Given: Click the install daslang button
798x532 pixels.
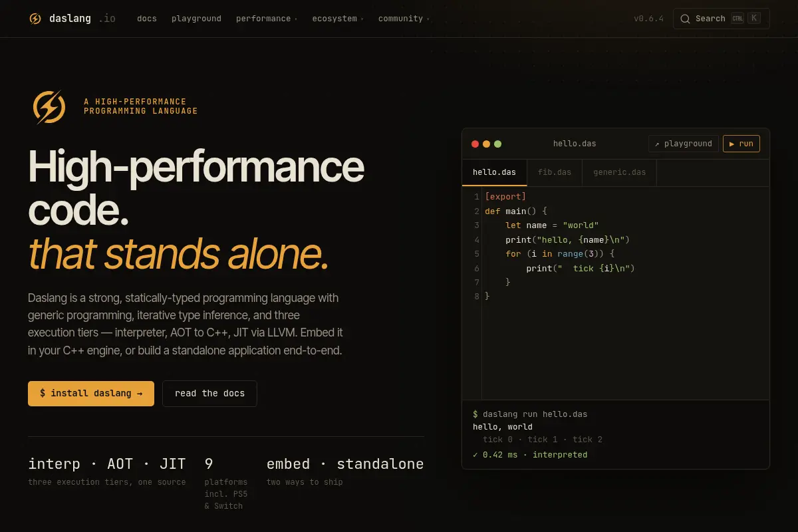Looking at the screenshot, I should point(91,394).
